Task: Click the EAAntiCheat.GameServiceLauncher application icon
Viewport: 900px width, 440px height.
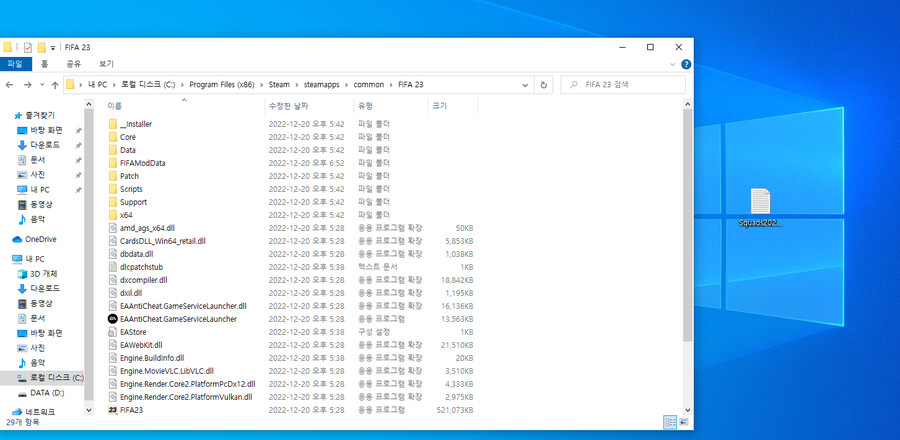Action: 112,319
